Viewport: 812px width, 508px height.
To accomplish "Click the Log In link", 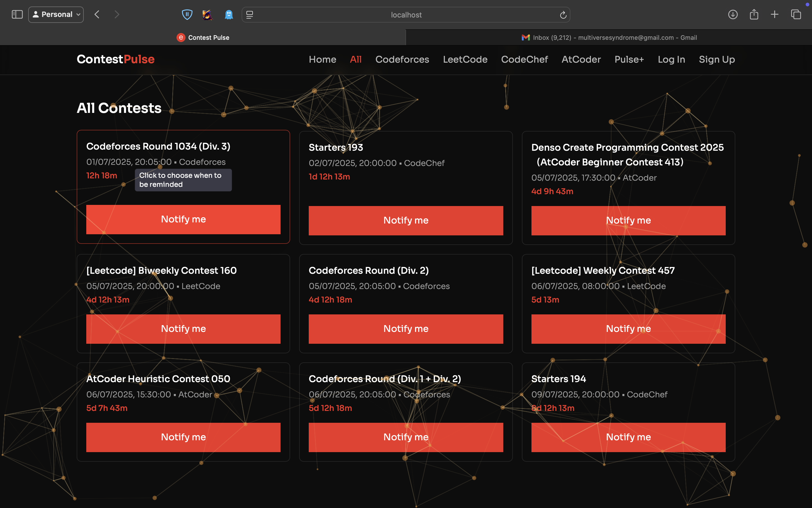I will 671,60.
